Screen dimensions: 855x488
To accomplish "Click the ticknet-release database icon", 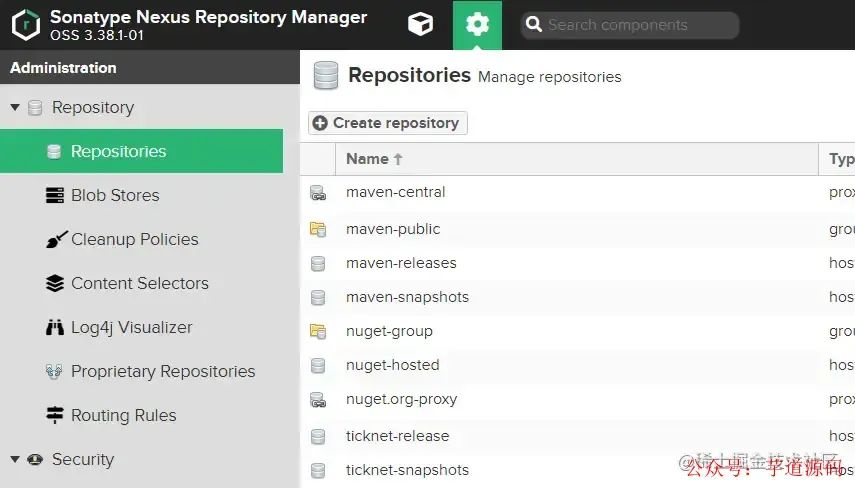I will pyautogui.click(x=318, y=436).
